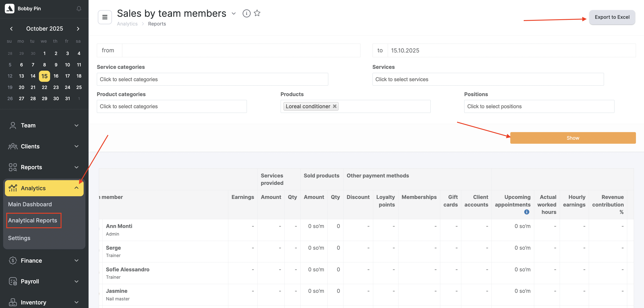Click the Bobby Pin logo icon
This screenshot has height=308, width=644.
point(9,8)
